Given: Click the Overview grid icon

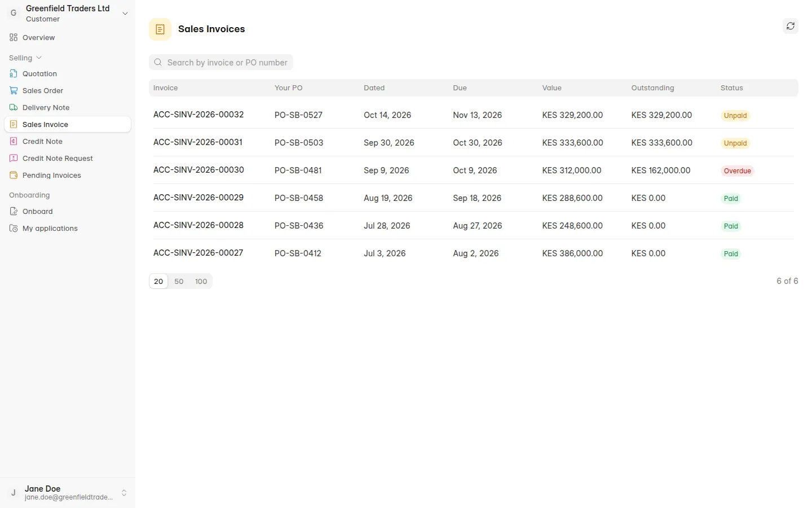Looking at the screenshot, I should (14, 38).
